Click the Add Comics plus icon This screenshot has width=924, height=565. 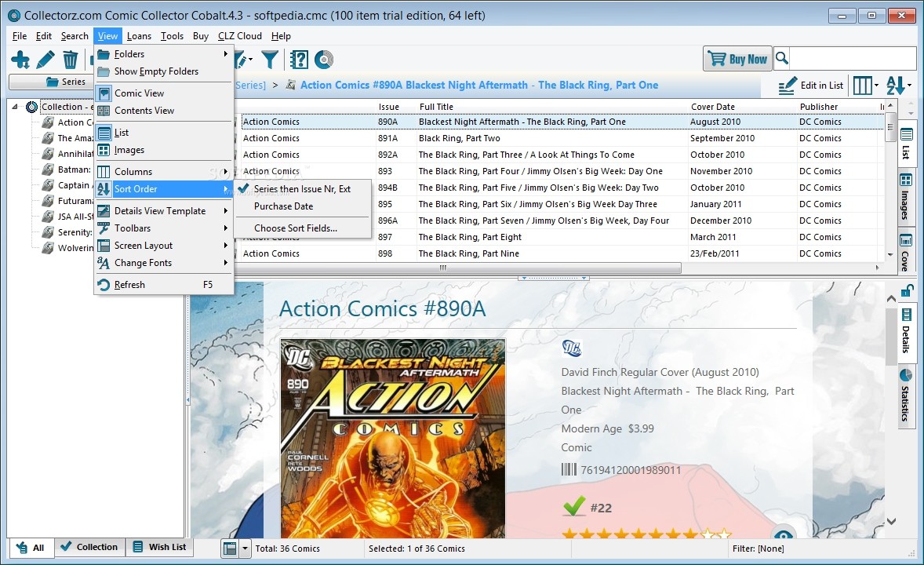[20, 60]
